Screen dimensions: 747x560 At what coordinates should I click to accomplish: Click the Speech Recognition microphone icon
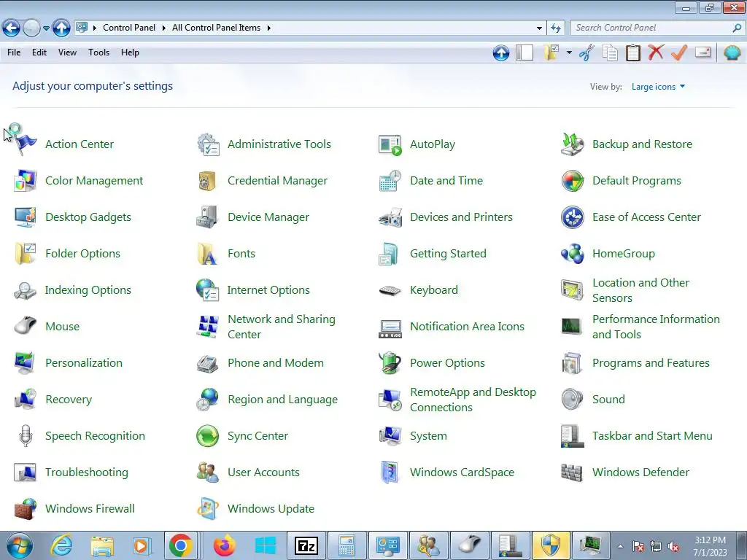(26, 436)
